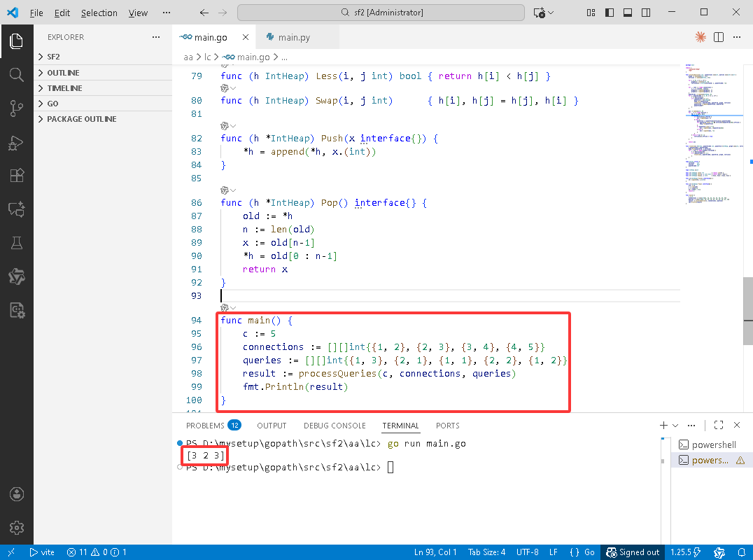
Task: Switch to the PROBLEMS panel tab
Action: click(213, 426)
